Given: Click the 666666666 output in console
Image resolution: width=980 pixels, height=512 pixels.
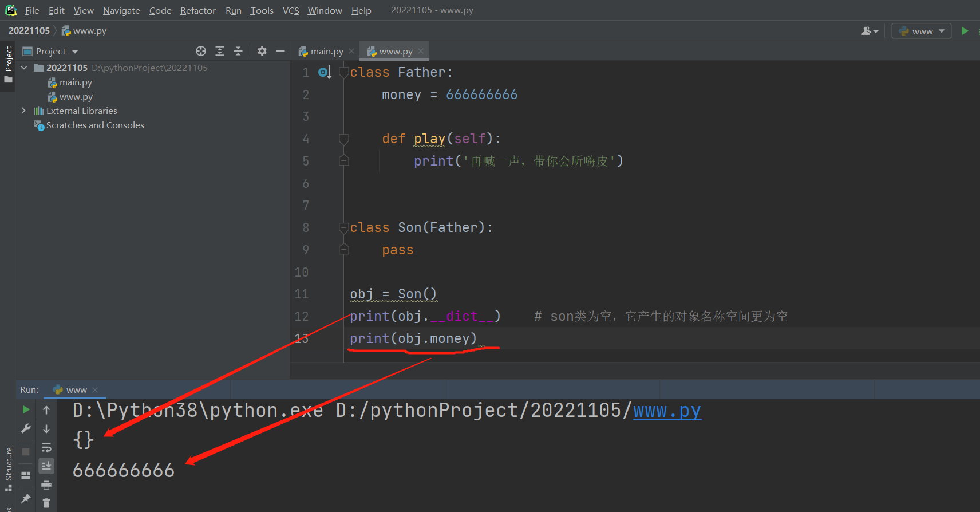Looking at the screenshot, I should coord(124,470).
